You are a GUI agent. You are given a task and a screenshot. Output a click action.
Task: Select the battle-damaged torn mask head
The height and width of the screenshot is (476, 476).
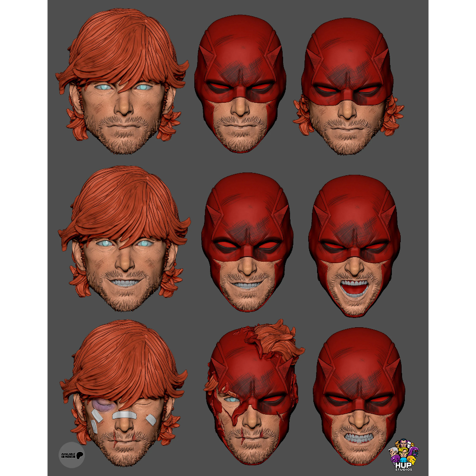coord(254,391)
